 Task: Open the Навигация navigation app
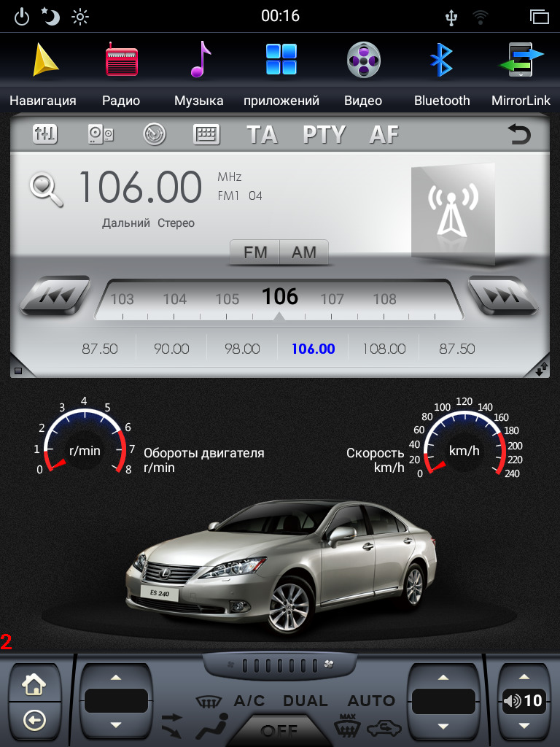[x=45, y=60]
